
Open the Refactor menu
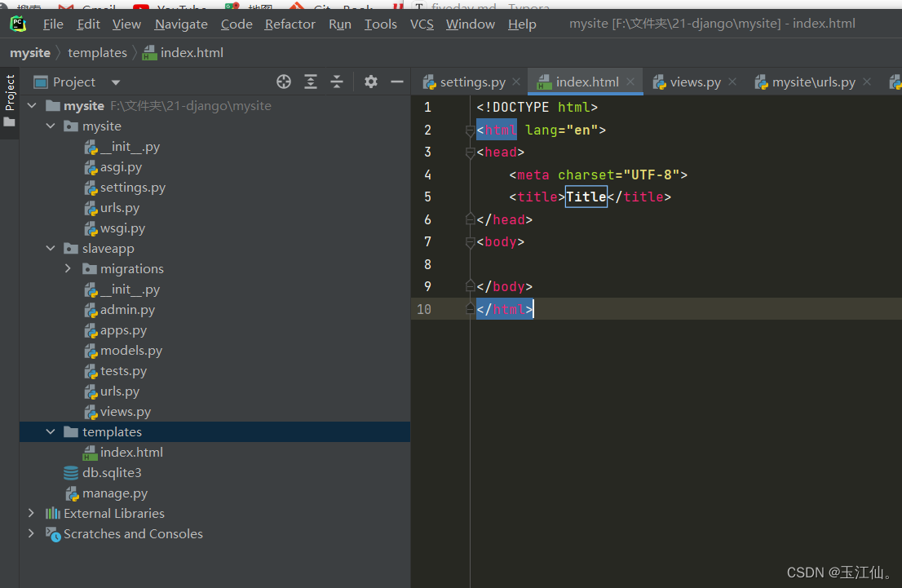pyautogui.click(x=290, y=24)
